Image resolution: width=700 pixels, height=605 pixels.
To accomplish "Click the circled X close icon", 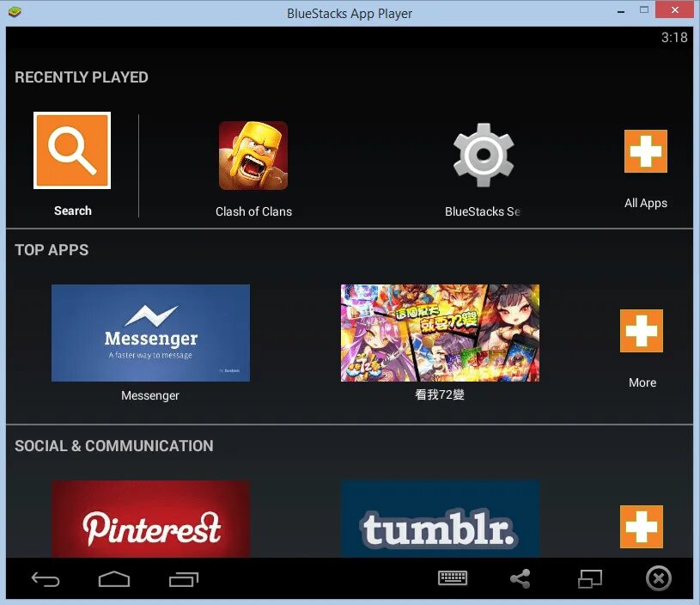I will click(x=659, y=578).
